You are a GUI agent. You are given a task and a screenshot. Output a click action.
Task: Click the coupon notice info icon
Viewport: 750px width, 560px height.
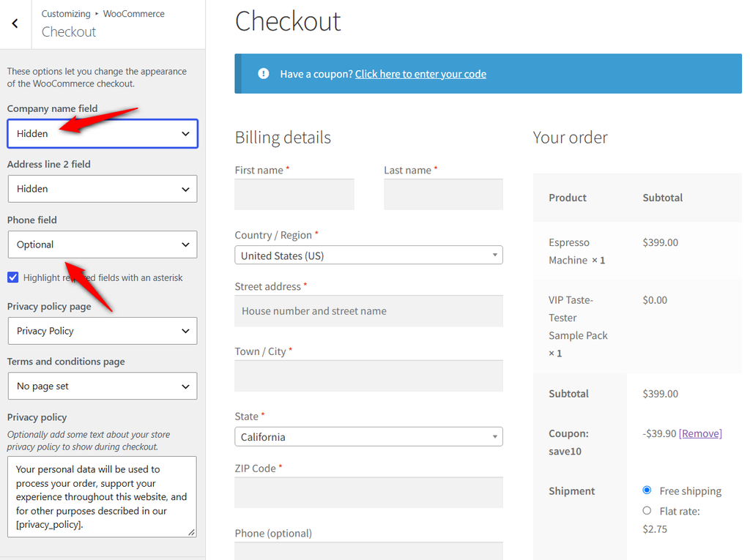coord(263,74)
